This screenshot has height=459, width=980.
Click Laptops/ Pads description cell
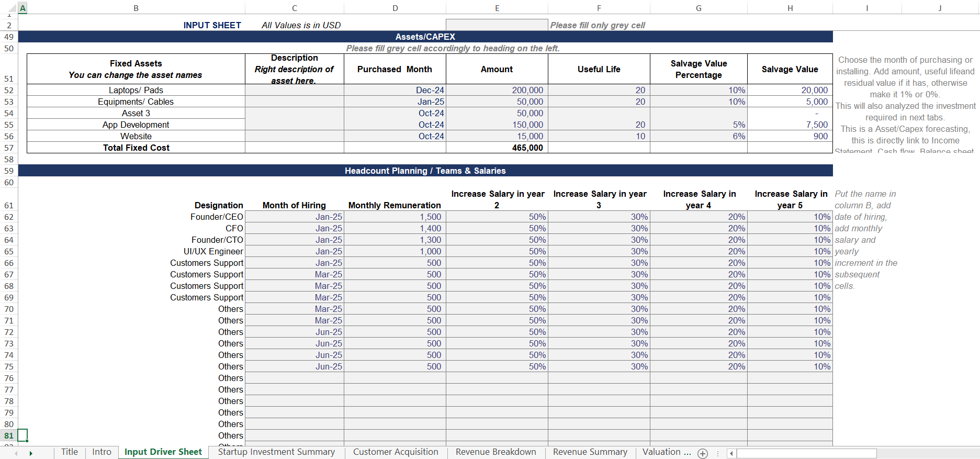[x=295, y=90]
